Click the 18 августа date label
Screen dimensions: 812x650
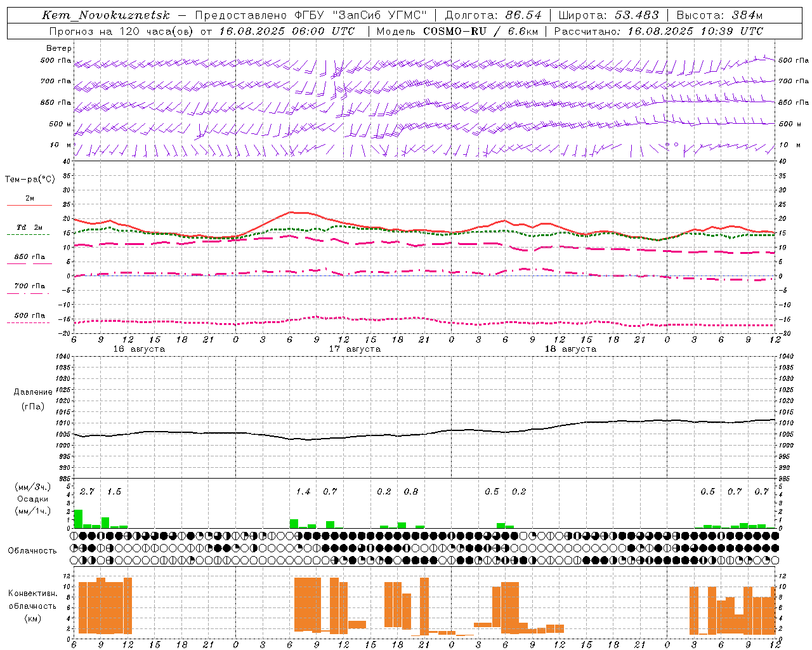pyautogui.click(x=570, y=349)
